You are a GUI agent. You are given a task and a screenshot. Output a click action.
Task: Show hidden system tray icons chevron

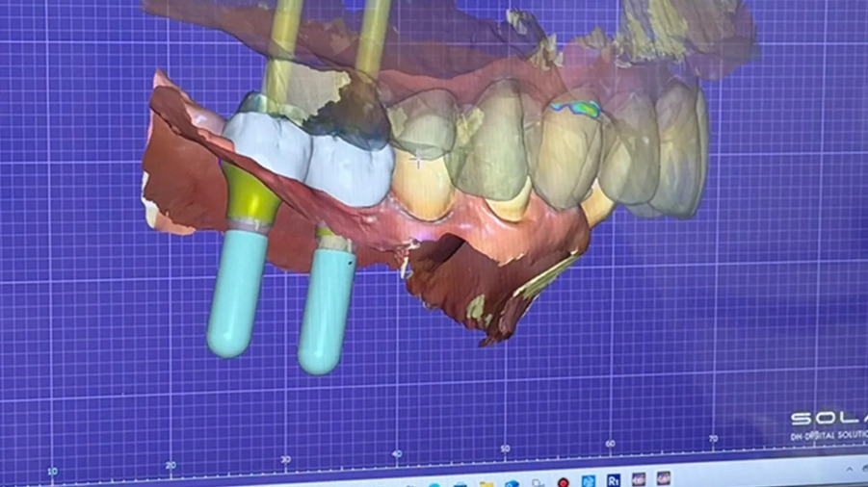tap(848, 469)
